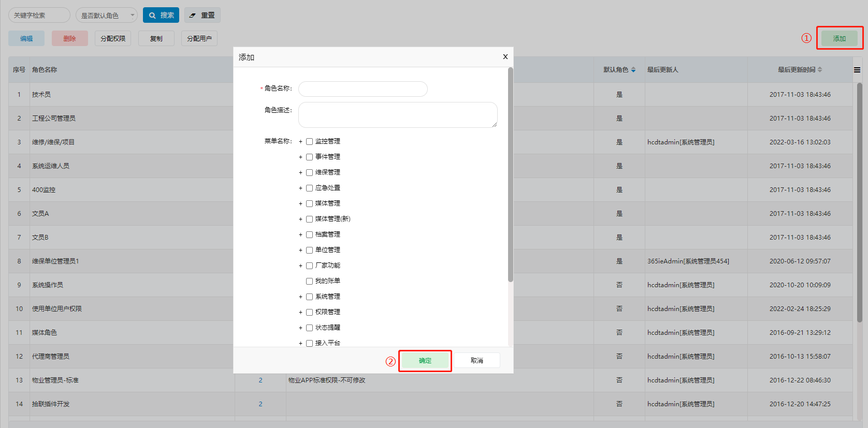Expand the 事件管理 tree node
This screenshot has height=428, width=868.
300,157
